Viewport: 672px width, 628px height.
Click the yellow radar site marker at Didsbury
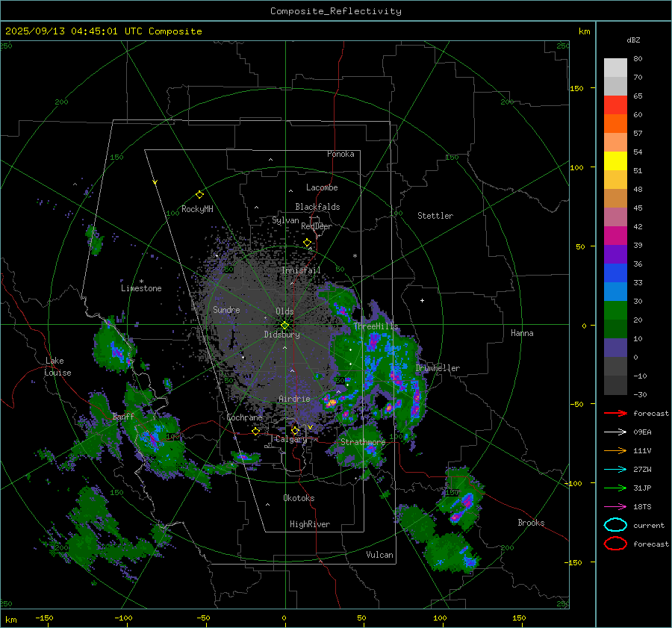coord(284,326)
